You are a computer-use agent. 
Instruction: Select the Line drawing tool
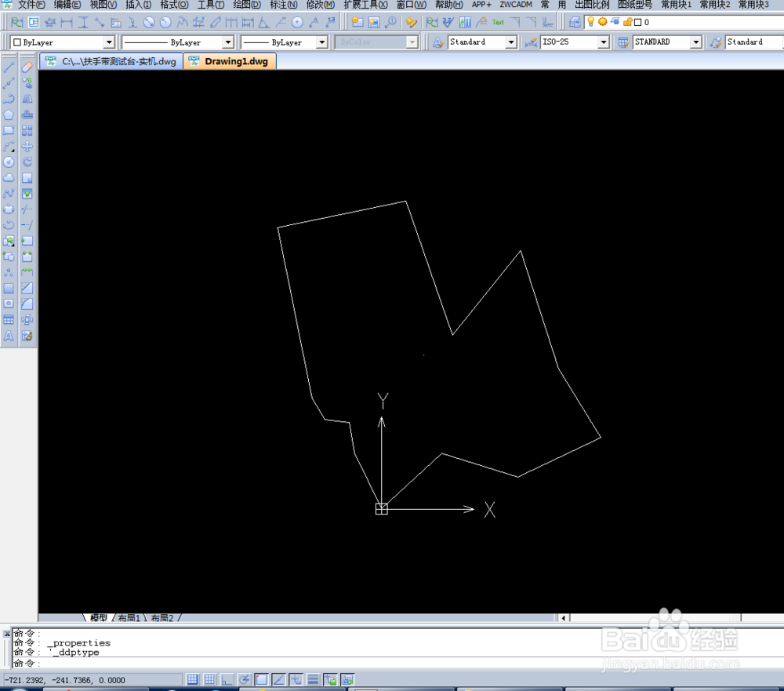[9, 67]
